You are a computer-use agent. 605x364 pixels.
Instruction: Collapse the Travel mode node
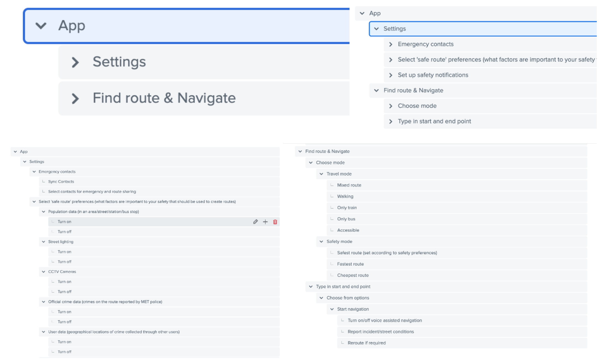[321, 174]
